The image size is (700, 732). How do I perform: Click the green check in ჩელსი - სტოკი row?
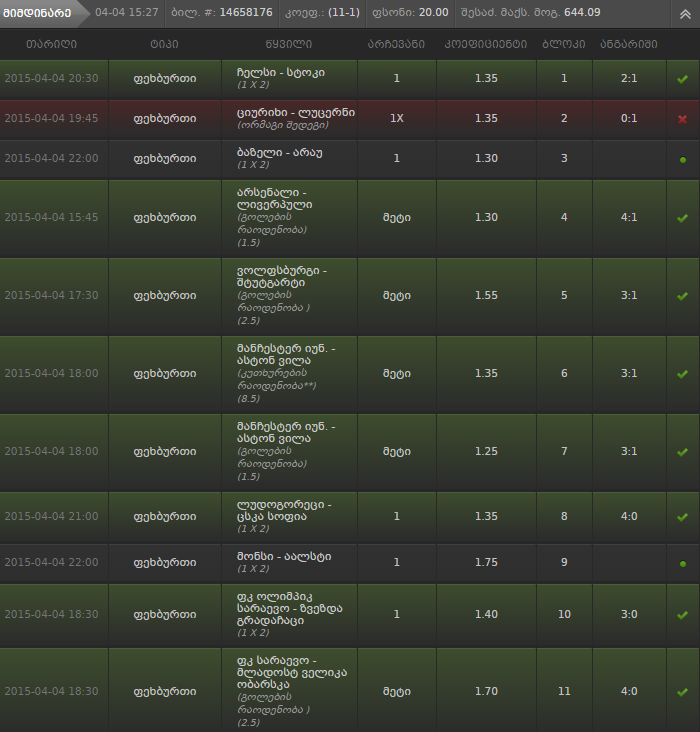click(x=682, y=79)
